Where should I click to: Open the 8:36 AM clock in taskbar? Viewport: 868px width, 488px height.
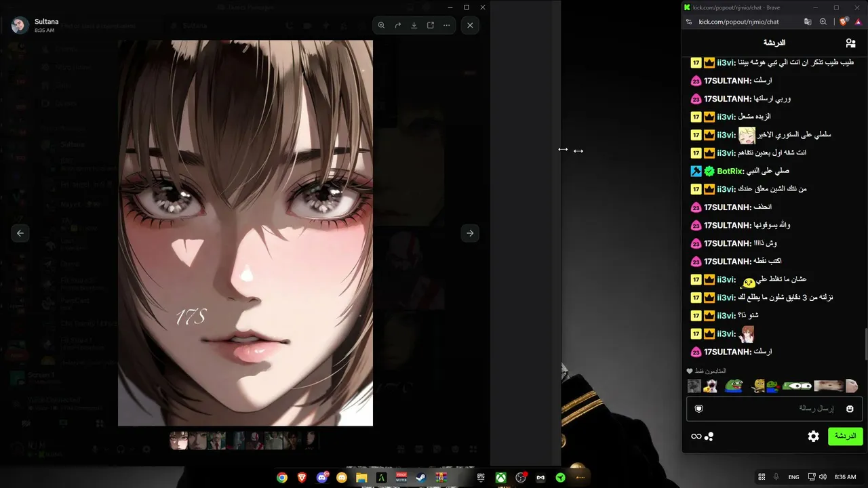point(845,477)
